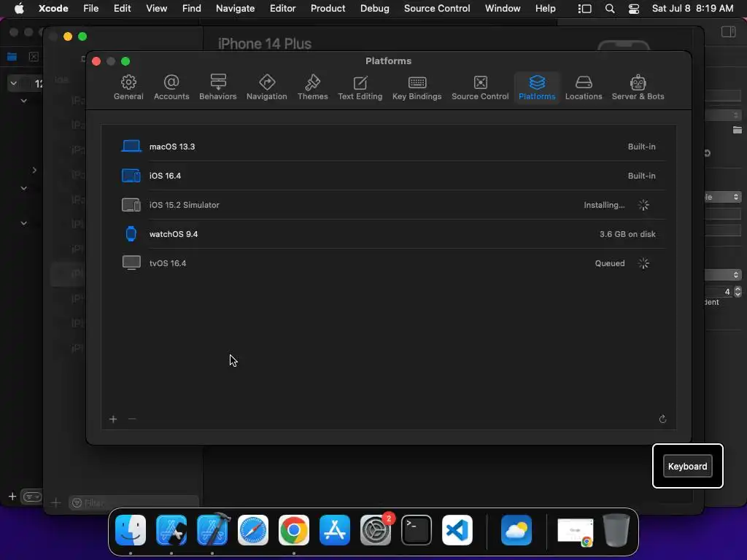The image size is (747, 560).
Task: Add a platform with the plus button
Action: tap(113, 419)
